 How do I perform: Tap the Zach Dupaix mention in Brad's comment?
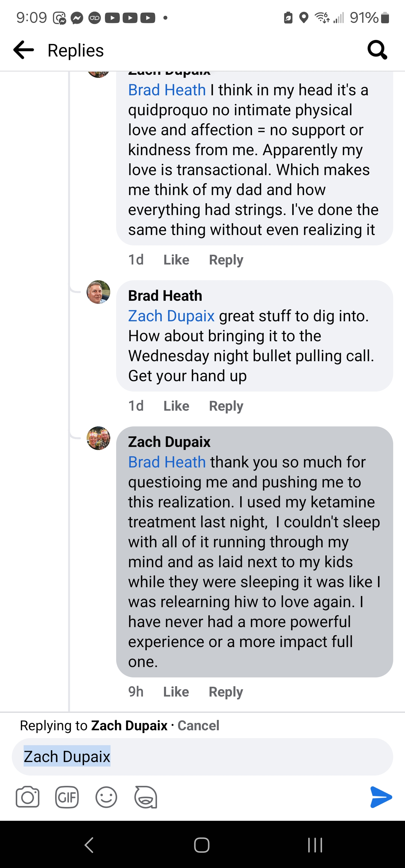(x=171, y=316)
